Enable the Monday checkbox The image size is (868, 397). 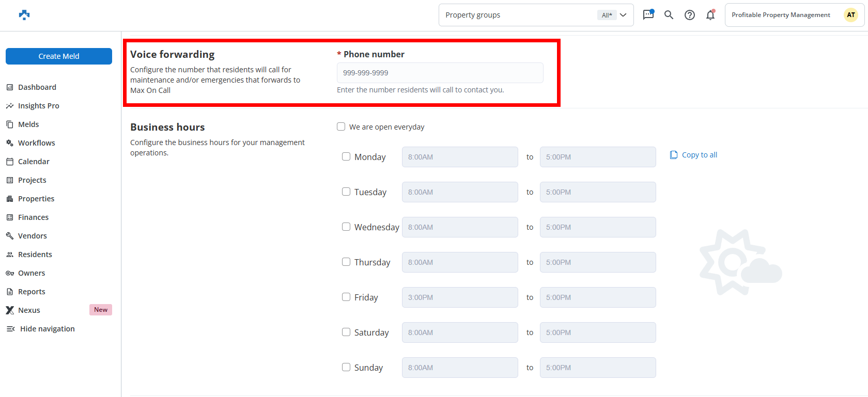click(346, 156)
